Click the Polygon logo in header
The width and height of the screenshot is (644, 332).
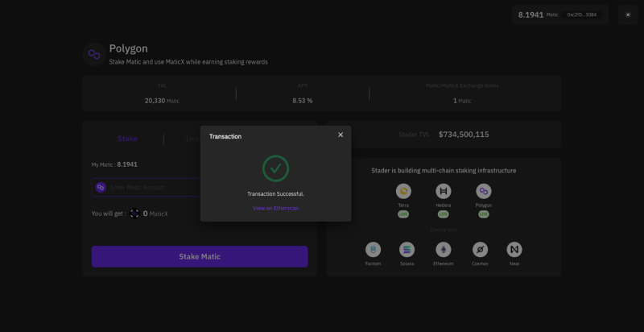(x=94, y=54)
